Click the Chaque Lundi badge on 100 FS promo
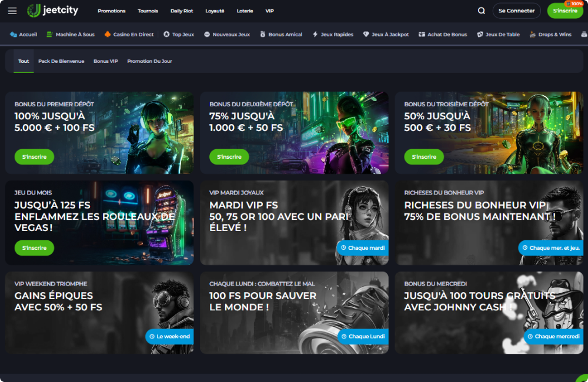This screenshot has height=382, width=588. click(x=362, y=336)
